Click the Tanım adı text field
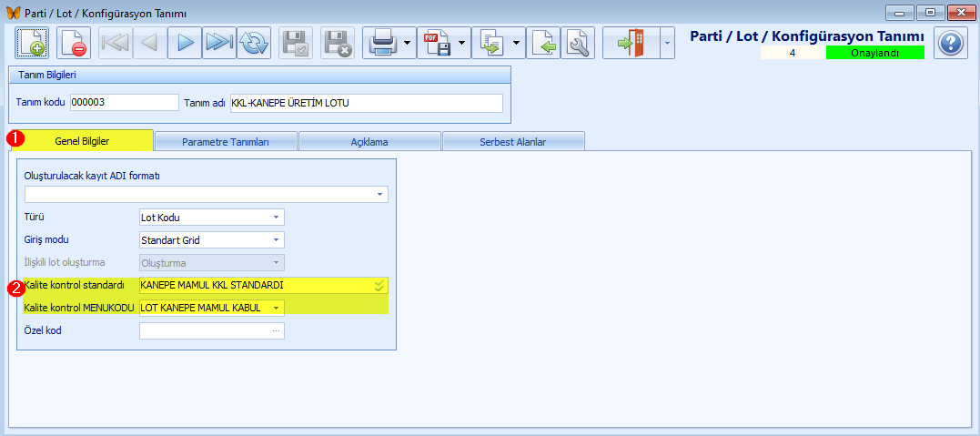This screenshot has width=980, height=436. pyautogui.click(x=366, y=103)
